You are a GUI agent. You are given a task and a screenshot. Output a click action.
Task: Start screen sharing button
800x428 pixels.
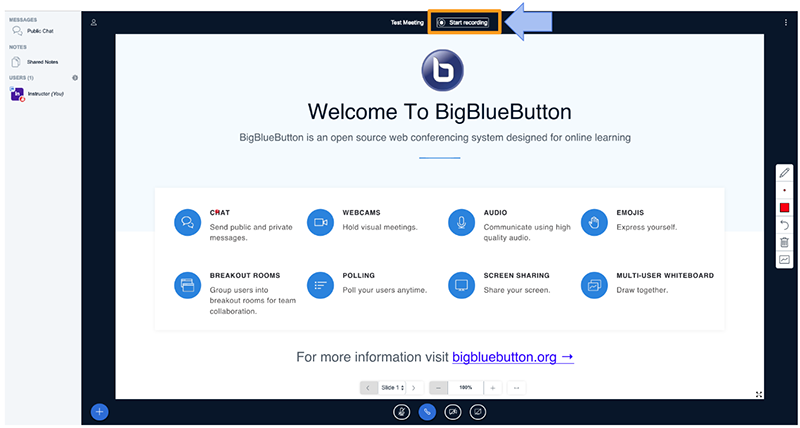[x=478, y=412]
